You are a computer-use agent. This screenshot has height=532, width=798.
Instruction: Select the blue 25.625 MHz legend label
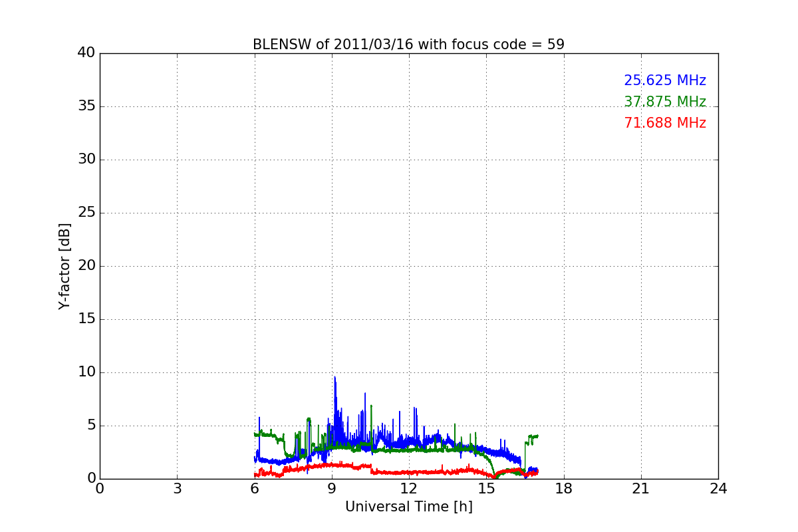tap(665, 80)
